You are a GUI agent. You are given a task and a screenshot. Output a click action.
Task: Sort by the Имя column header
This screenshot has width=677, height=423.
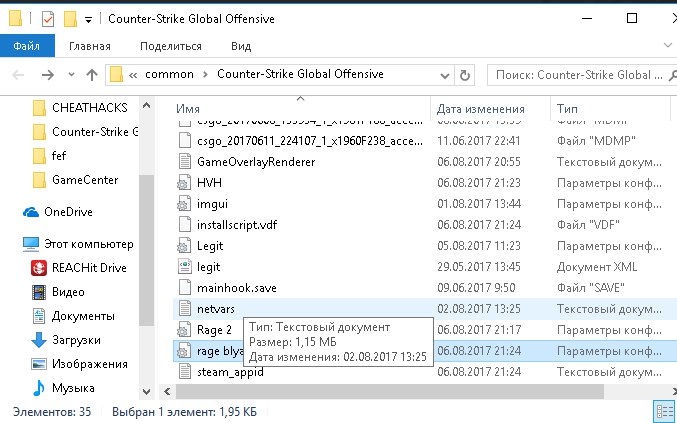click(187, 109)
